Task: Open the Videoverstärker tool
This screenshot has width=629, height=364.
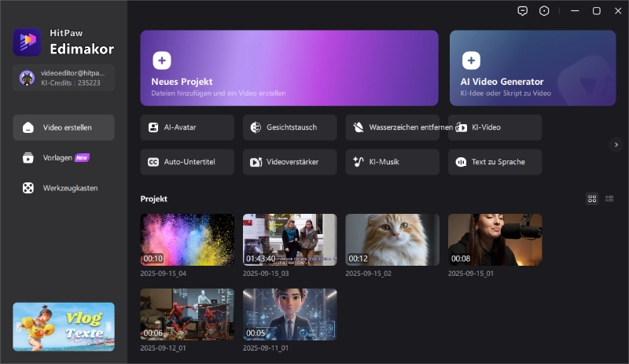Action: 289,162
